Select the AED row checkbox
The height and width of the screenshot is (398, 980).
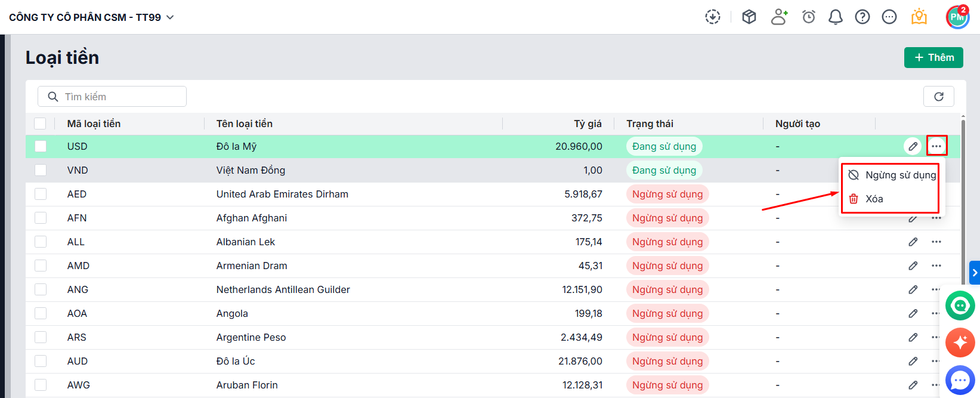(41, 194)
